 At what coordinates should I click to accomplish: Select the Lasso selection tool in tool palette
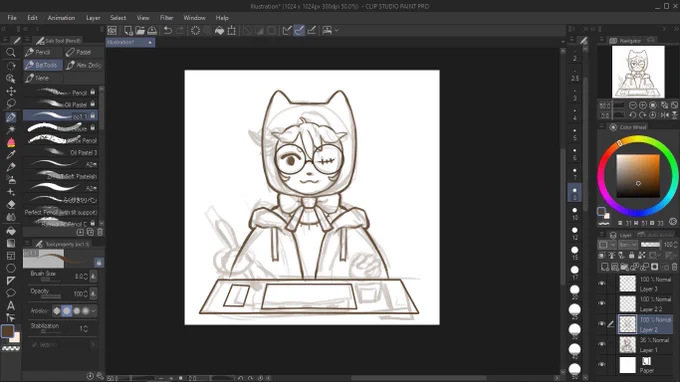(11, 103)
